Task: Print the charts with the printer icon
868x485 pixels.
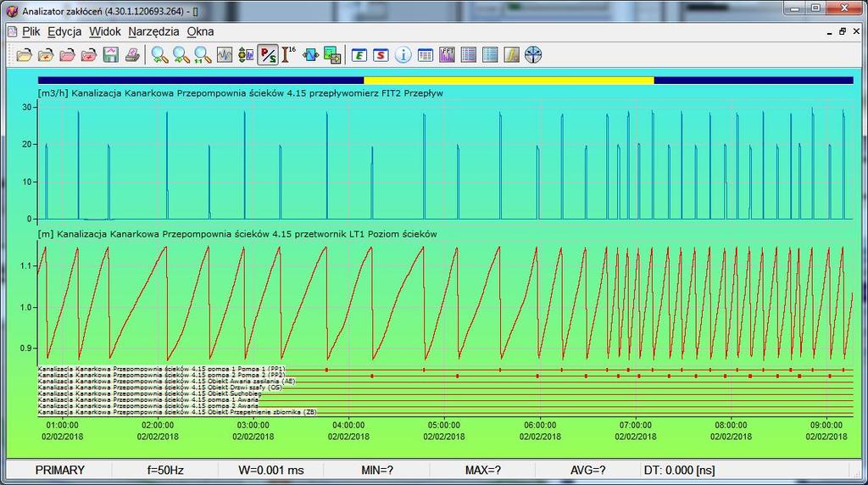Action: 132,55
